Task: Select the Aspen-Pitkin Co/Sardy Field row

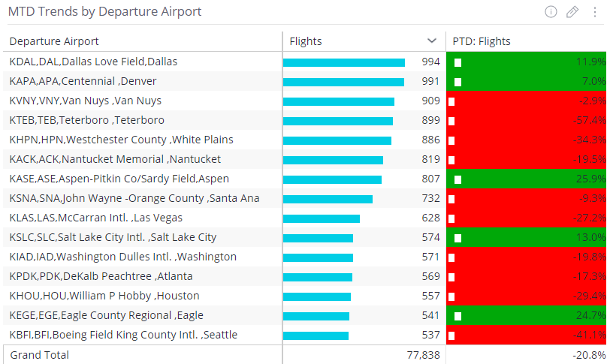Action: pos(119,179)
